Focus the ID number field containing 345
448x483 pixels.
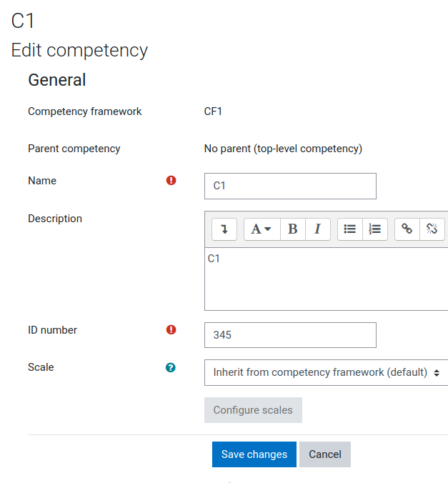click(x=290, y=335)
